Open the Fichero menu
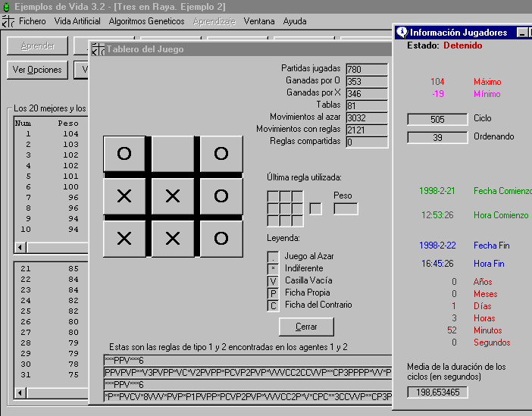This screenshot has width=532, height=416. click(x=33, y=21)
